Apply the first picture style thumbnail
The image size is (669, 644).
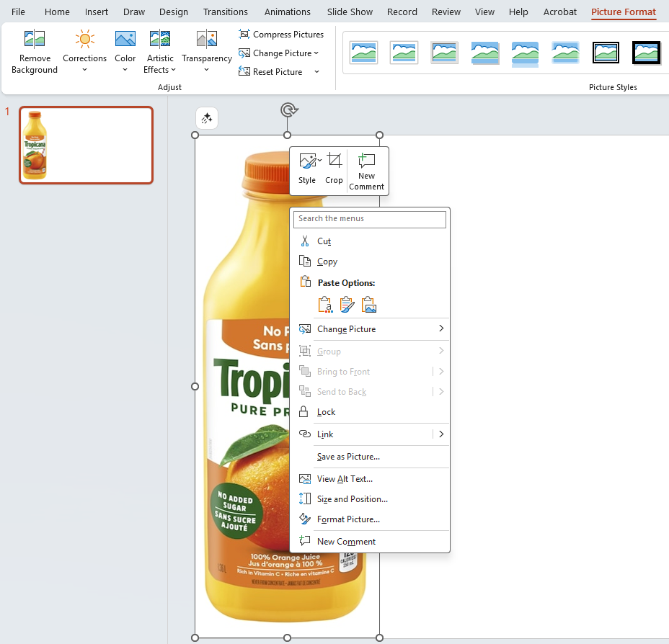363,53
